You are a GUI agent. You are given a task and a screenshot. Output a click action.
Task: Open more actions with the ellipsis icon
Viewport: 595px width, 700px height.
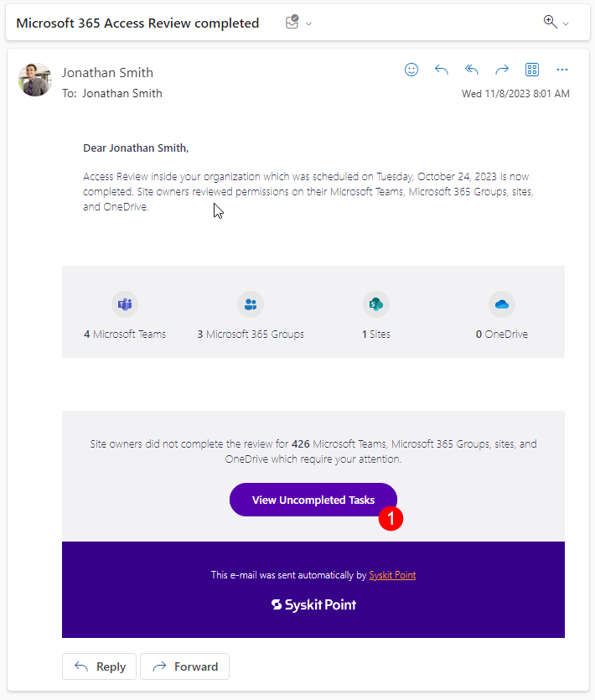pos(561,70)
